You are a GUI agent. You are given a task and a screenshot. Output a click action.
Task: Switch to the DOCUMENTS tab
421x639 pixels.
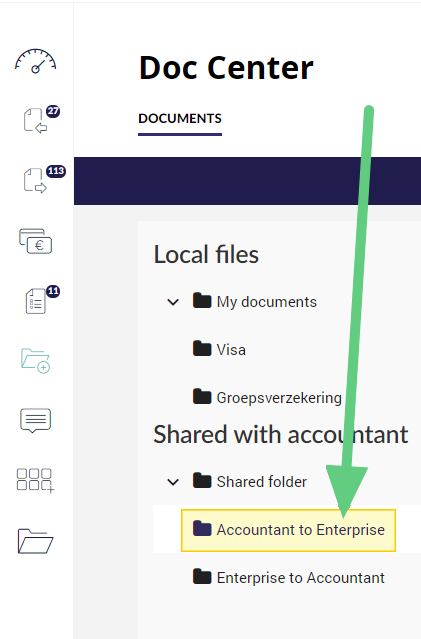tap(180, 119)
